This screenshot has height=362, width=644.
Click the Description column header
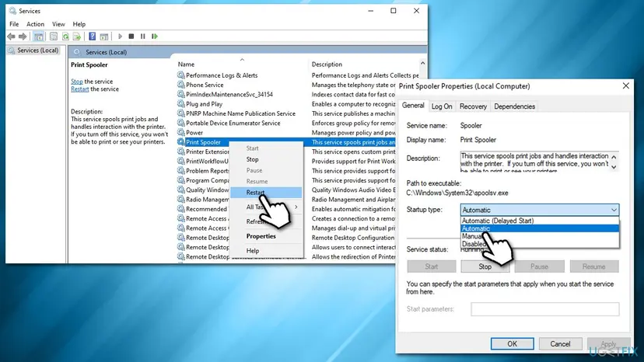coord(327,64)
